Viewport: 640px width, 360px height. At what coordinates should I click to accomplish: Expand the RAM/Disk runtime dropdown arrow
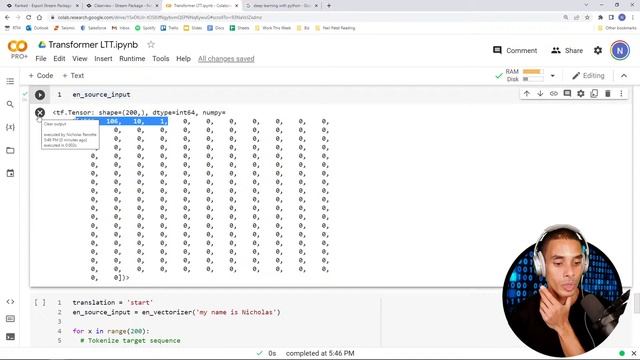553,76
